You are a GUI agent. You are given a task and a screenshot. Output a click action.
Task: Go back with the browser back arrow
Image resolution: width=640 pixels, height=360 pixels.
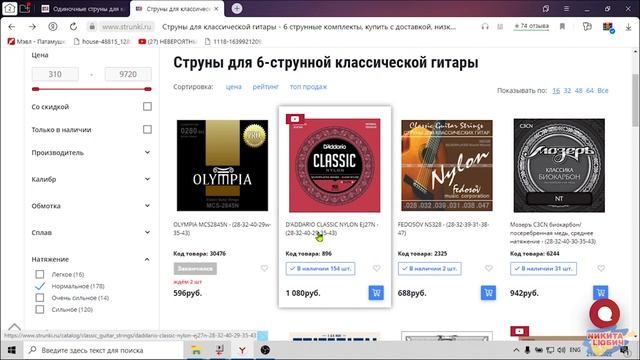point(11,27)
